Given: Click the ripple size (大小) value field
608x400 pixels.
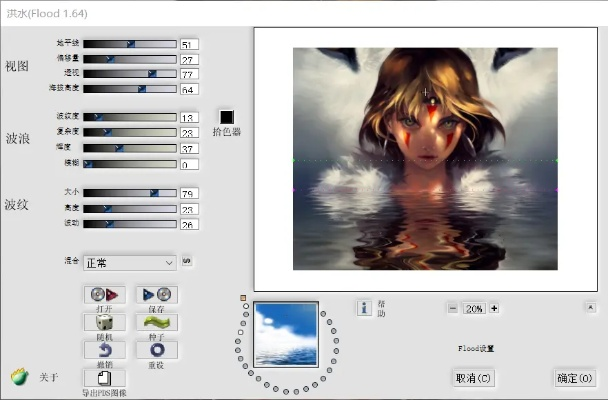Looking at the screenshot, I should point(189,193).
